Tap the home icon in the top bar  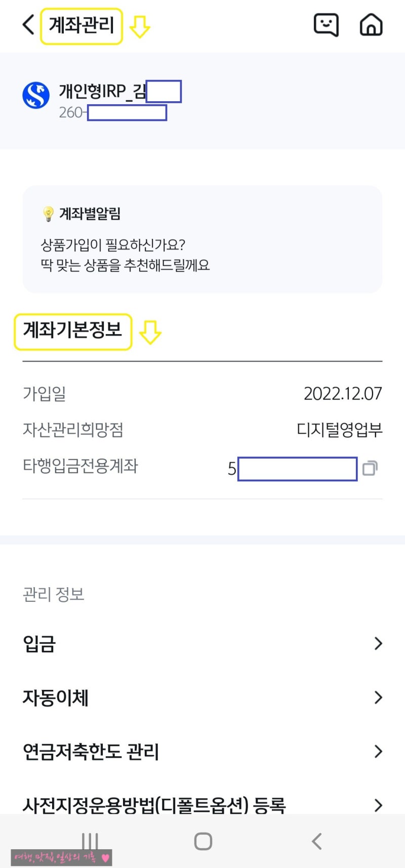coord(372,24)
